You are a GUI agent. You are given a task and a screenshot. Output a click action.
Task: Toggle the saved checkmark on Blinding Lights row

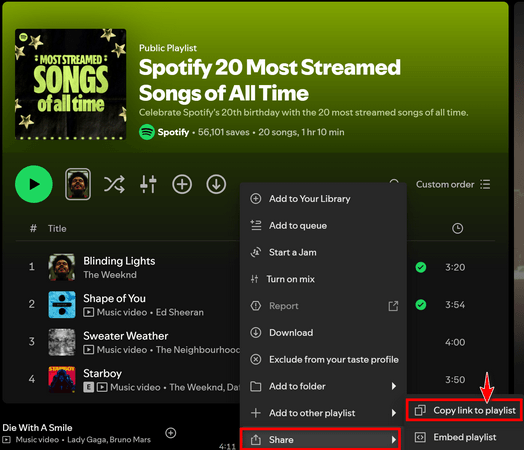tap(420, 267)
